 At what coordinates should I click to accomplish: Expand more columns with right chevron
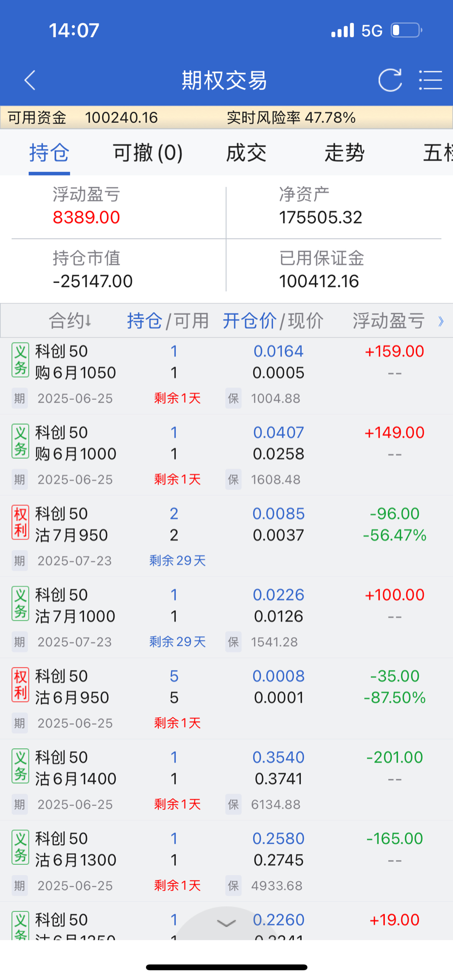point(441,321)
